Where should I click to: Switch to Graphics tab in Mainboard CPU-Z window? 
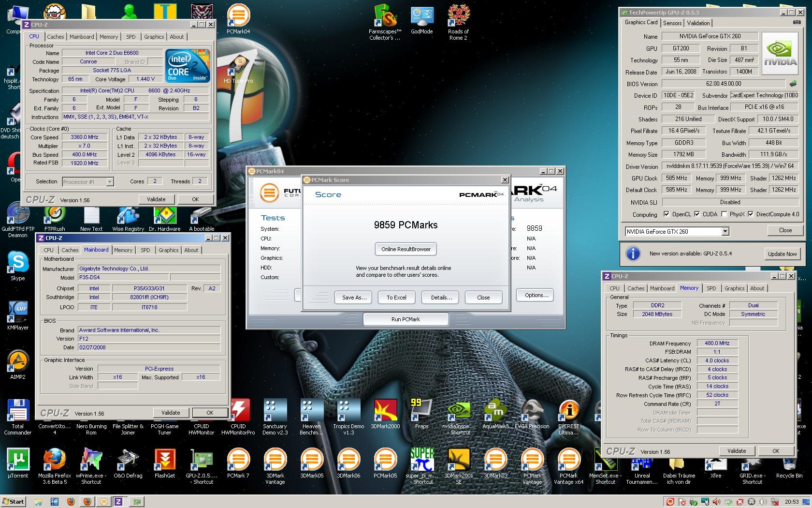[169, 250]
